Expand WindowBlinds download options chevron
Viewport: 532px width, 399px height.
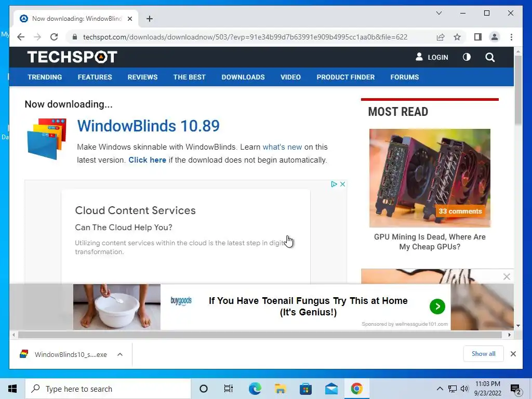pyautogui.click(x=120, y=354)
